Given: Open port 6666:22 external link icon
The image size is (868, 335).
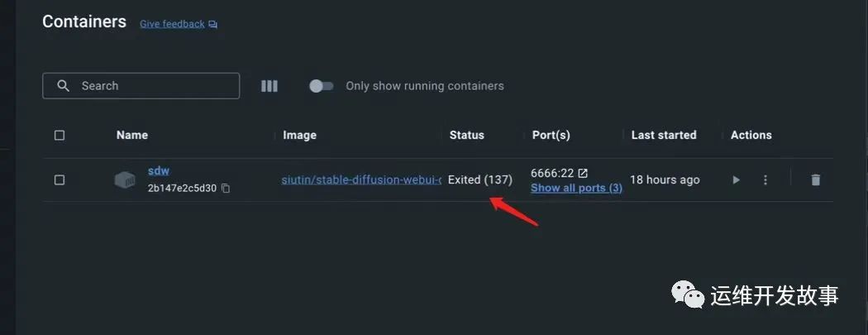Looking at the screenshot, I should coord(582,174).
